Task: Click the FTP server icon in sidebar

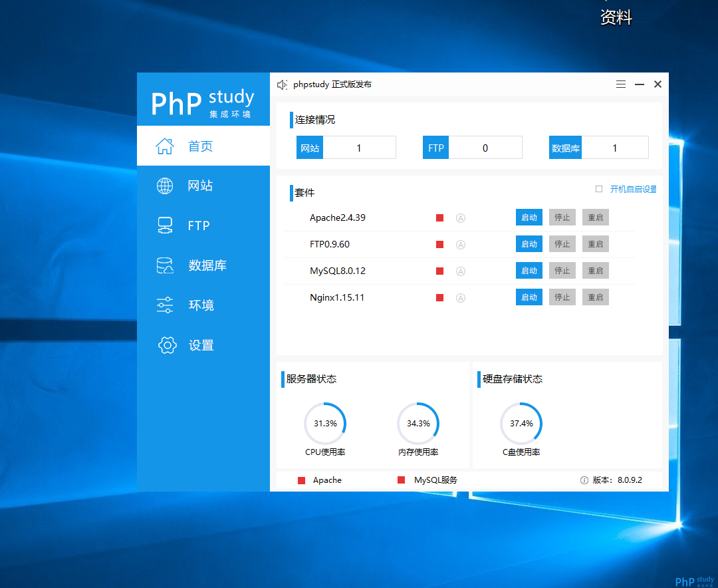Action: click(165, 225)
